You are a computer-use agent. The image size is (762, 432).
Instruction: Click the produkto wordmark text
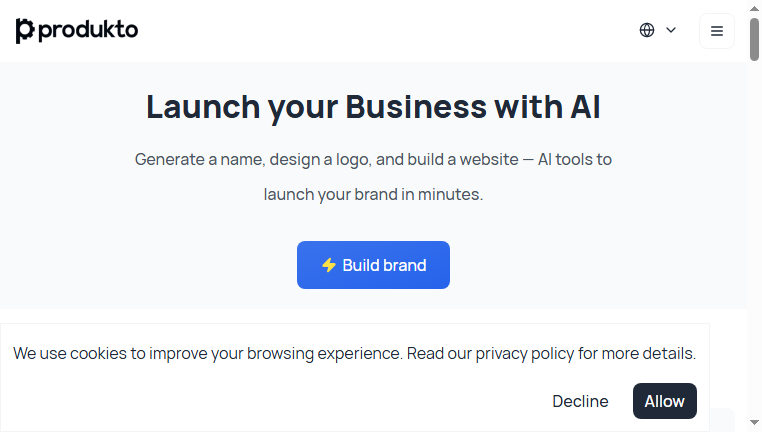coord(88,31)
